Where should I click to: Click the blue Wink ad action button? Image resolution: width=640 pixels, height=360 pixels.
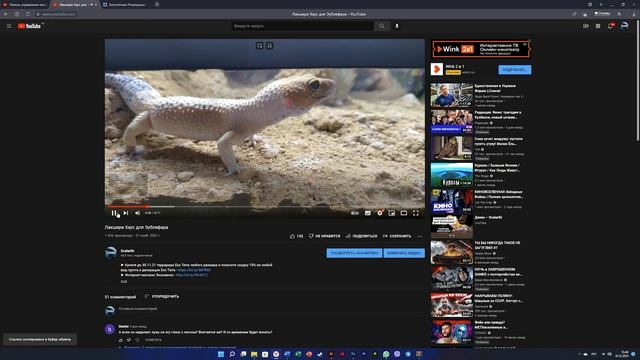(515, 69)
